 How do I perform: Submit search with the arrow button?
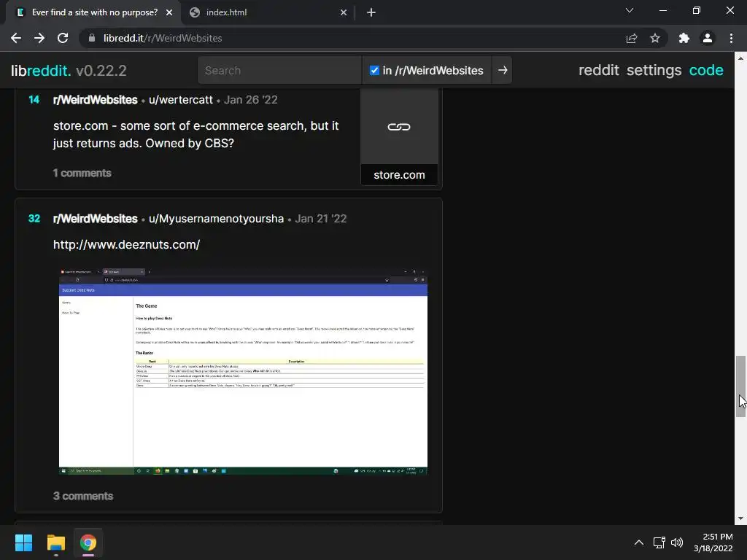click(502, 71)
